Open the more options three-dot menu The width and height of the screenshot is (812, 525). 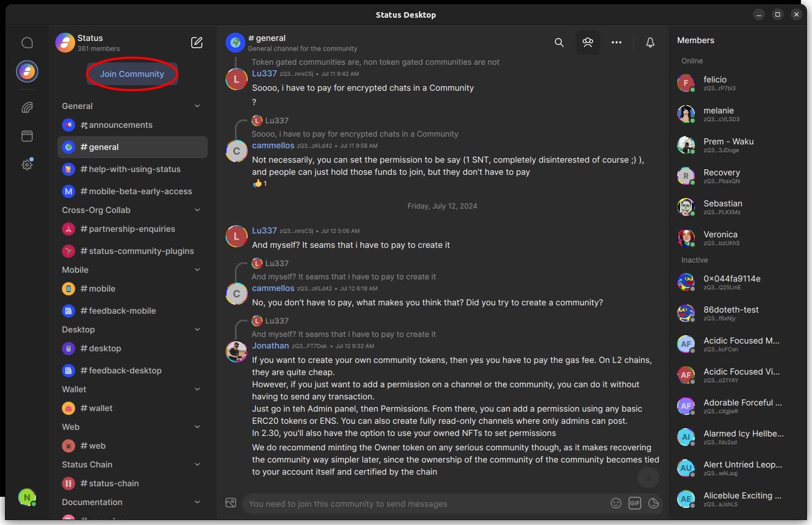617,43
